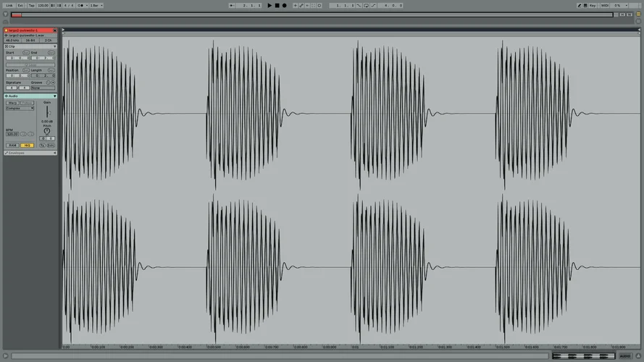Open the Groove None chooser
644x362 pixels.
point(43,88)
